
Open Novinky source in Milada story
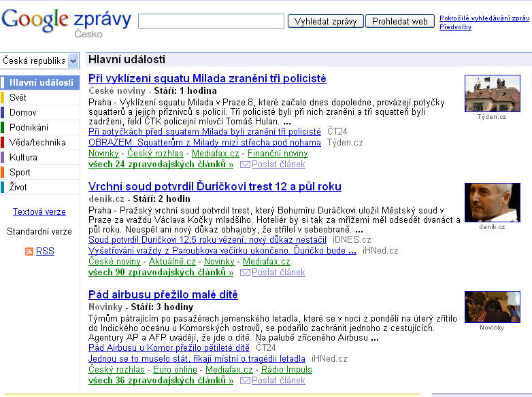[x=103, y=153]
